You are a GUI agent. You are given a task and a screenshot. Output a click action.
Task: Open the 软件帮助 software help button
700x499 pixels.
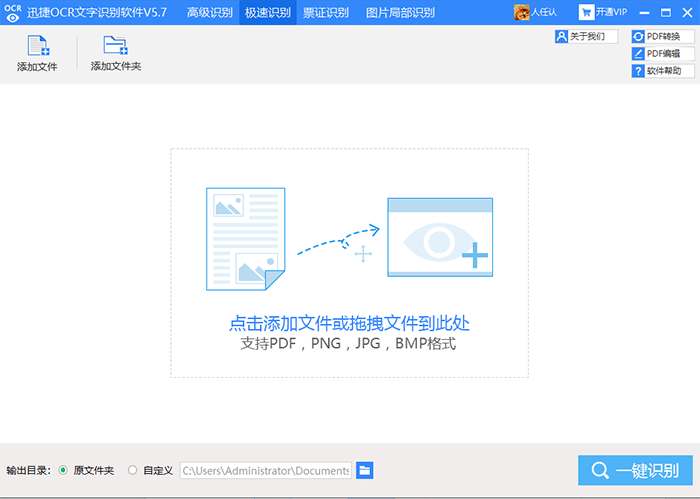coord(663,71)
